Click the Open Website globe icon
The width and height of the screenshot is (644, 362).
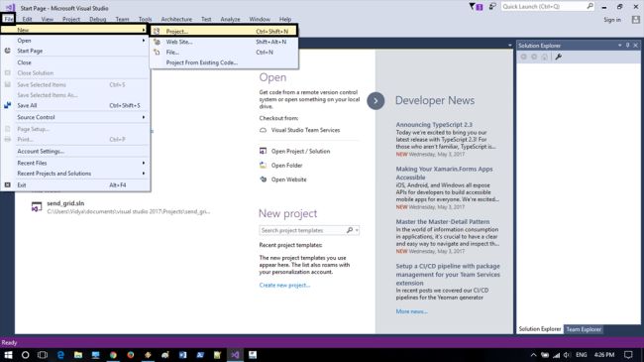point(263,180)
